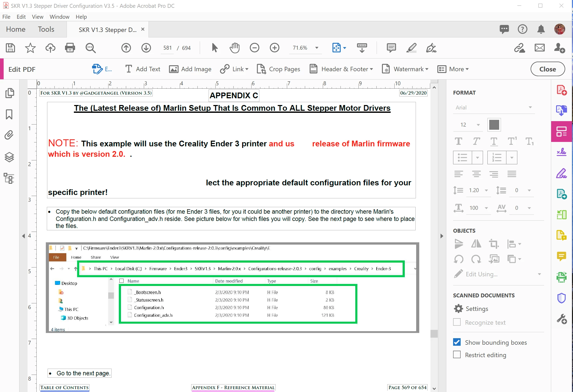Enable Restrict editing checkbox
573x392 pixels.
[x=457, y=355]
